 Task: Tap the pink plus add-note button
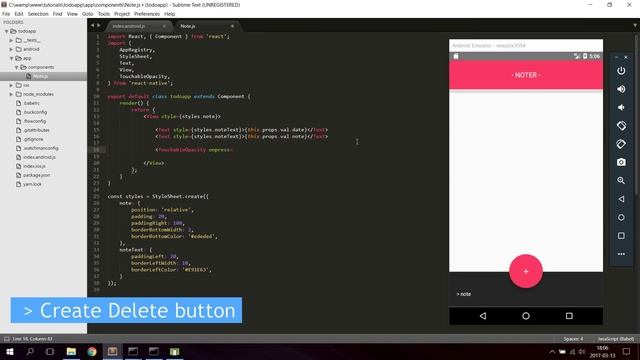click(x=526, y=271)
